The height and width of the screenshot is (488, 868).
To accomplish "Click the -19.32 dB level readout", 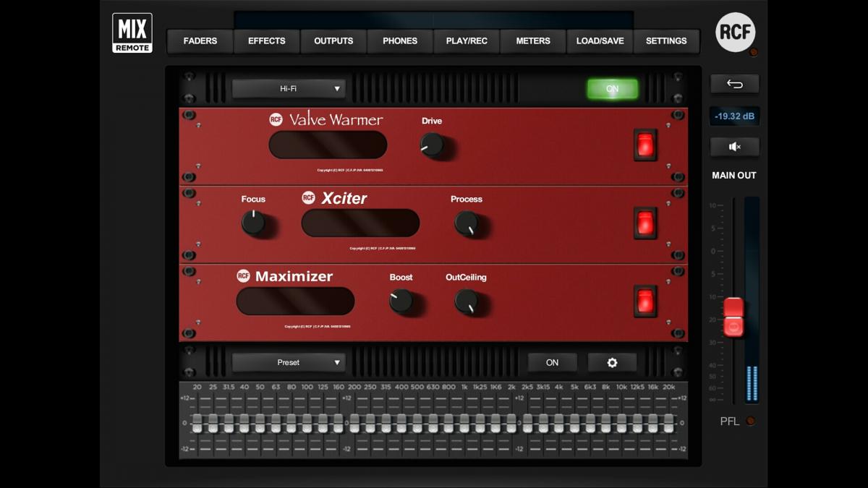I will pyautogui.click(x=734, y=116).
